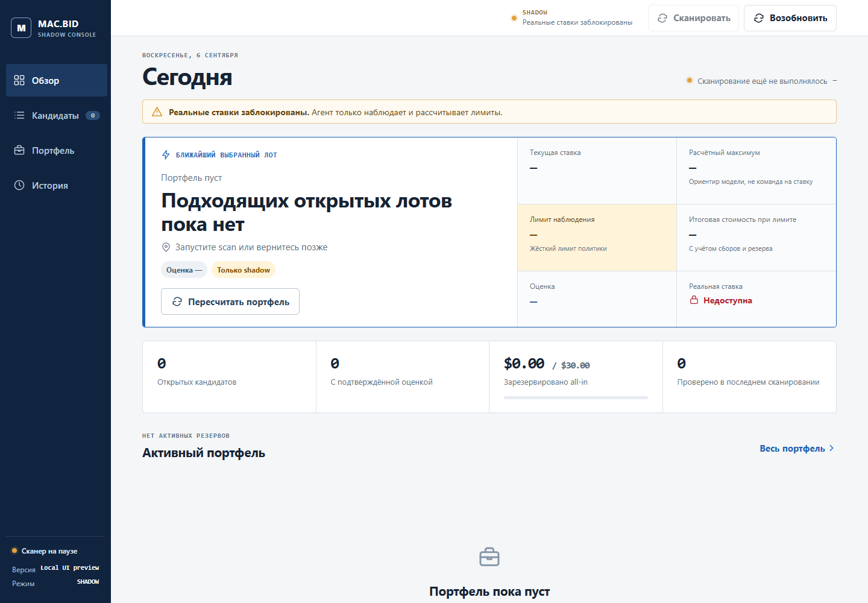This screenshot has height=603, width=868.
Task: Click the Лимит наблюдения cell
Action: 597,238
